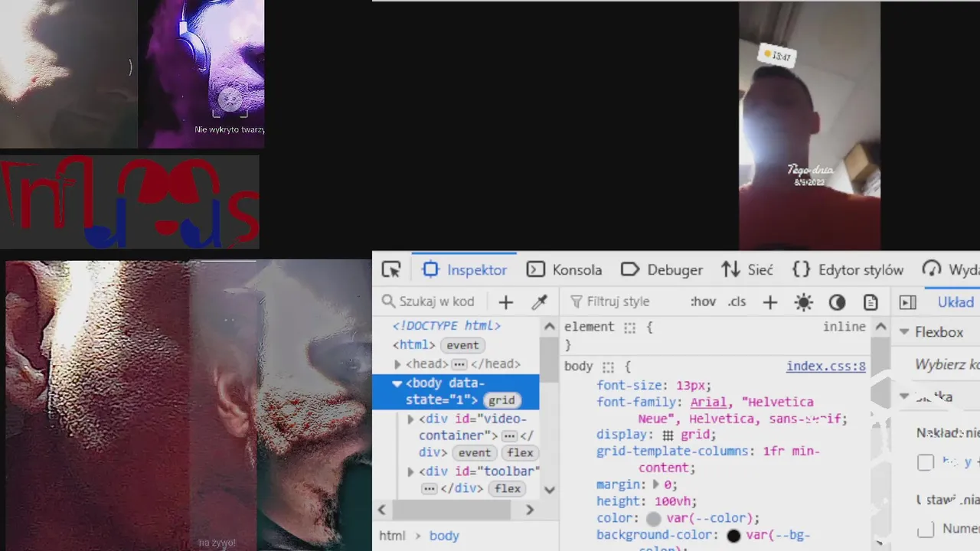
Task: Toggle the grid badge on body element
Action: click(x=501, y=400)
